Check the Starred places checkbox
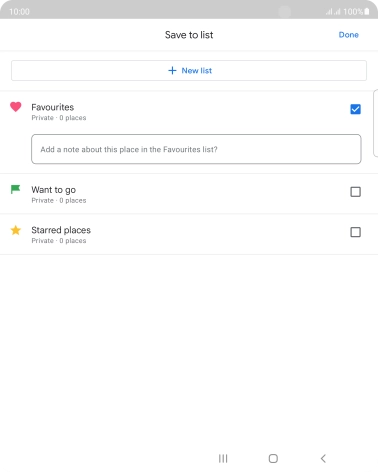This screenshot has width=378, height=472. coord(355,232)
